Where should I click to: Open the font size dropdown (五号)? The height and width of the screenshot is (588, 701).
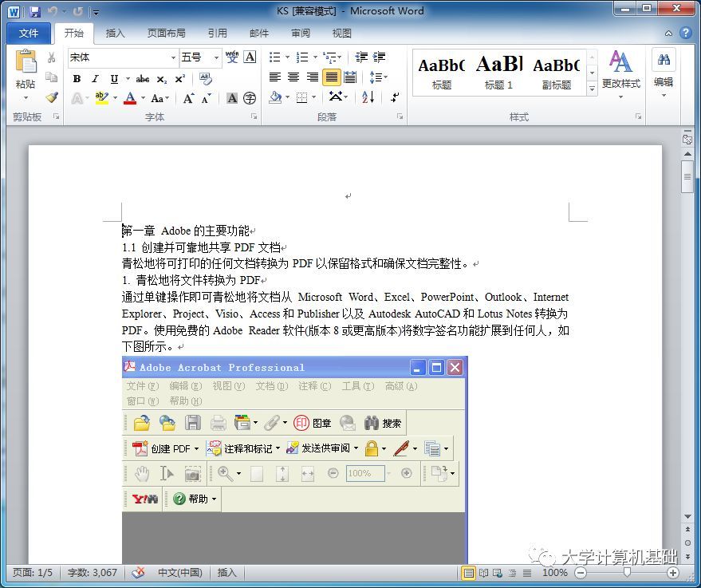coord(216,57)
